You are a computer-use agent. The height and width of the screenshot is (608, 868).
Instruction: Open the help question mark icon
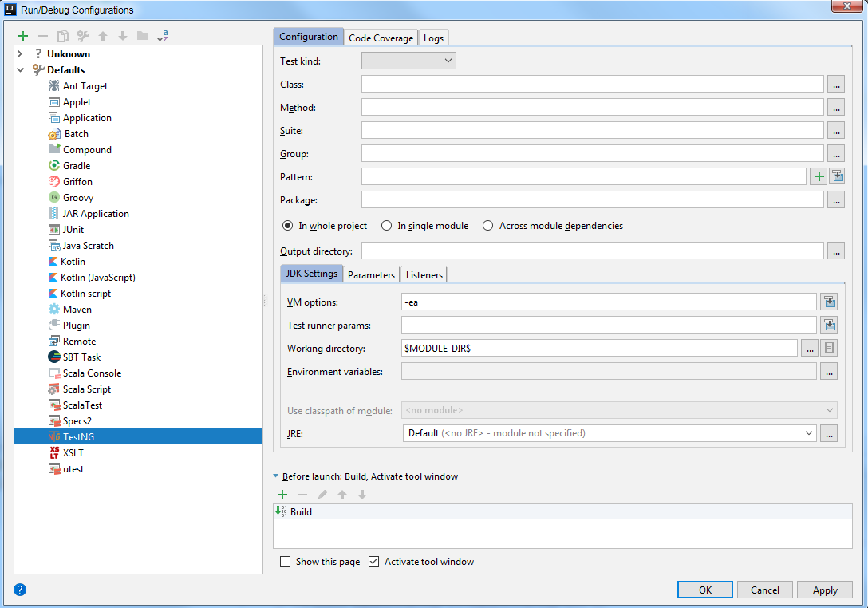(x=20, y=590)
